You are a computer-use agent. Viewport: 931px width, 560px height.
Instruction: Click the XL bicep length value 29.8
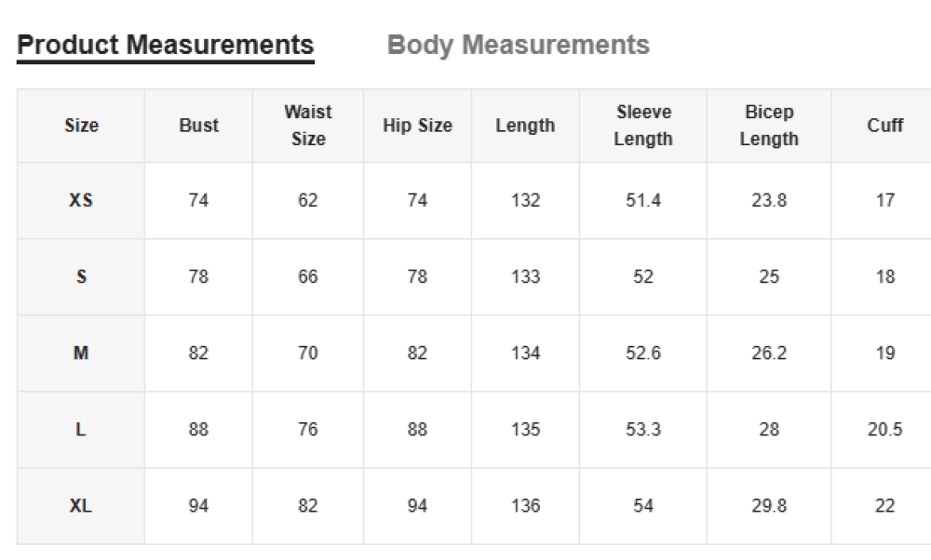pos(769,506)
